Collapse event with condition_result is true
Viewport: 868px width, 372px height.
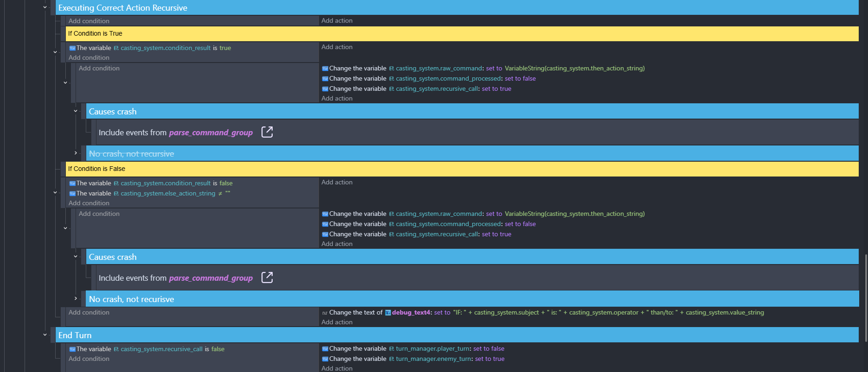pyautogui.click(x=55, y=52)
